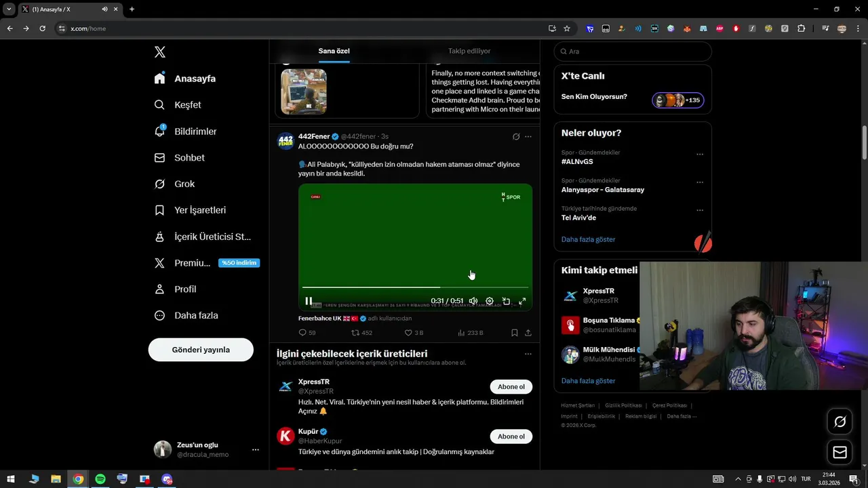This screenshot has height=488, width=868.
Task: Open Bildirimler notifications
Action: coord(185,131)
